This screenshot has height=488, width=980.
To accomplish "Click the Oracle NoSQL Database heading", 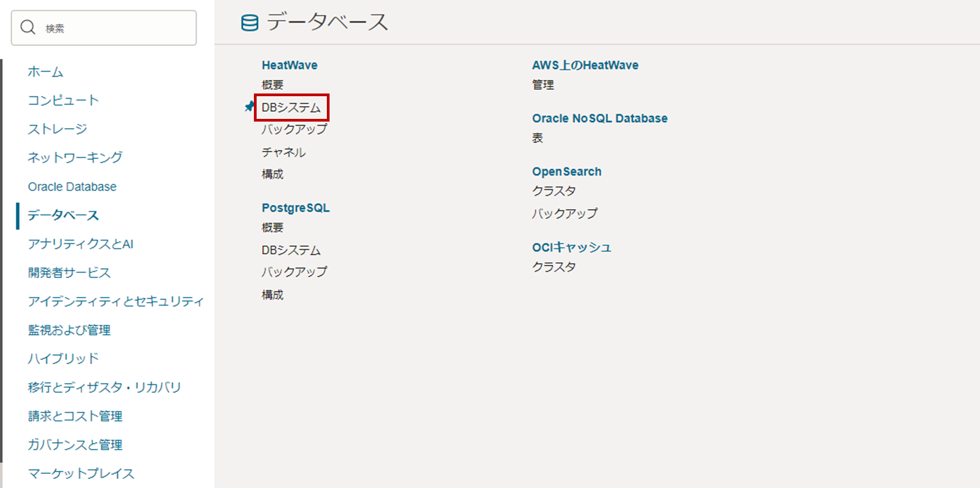I will pyautogui.click(x=600, y=118).
